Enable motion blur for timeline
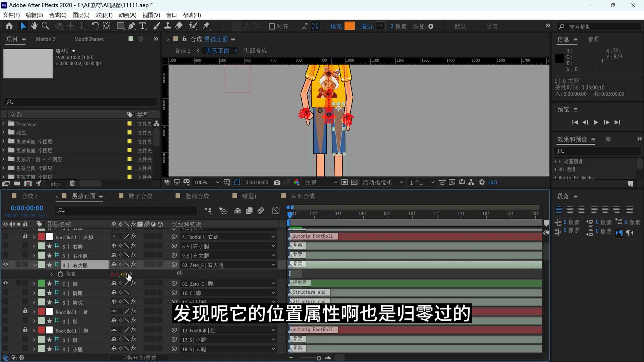This screenshot has height=362, width=644. (x=261, y=210)
